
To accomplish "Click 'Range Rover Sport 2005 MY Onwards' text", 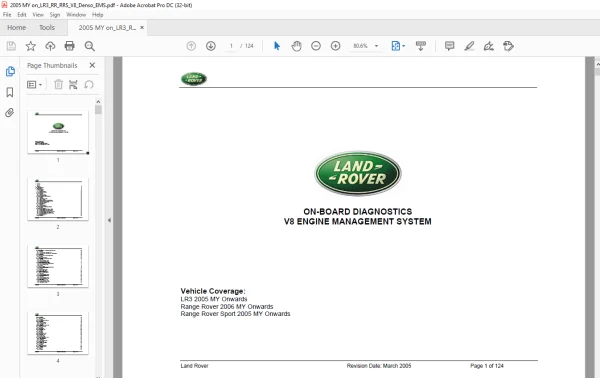I will click(235, 314).
